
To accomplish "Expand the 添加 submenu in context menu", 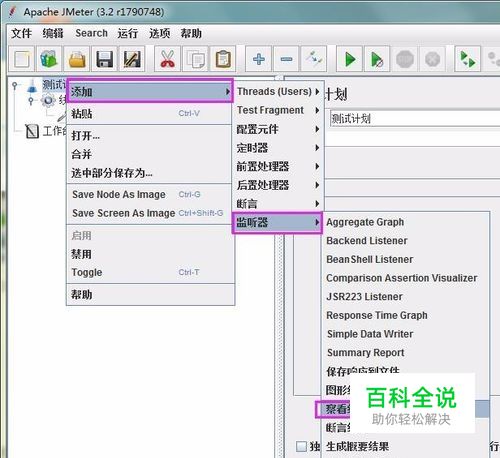I will coord(150,91).
